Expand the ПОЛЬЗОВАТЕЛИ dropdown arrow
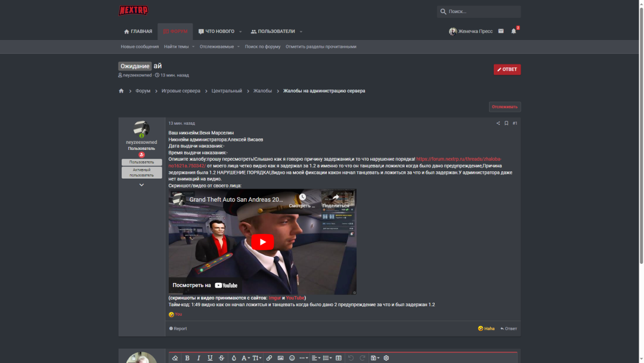The width and height of the screenshot is (644, 363). coord(301,32)
